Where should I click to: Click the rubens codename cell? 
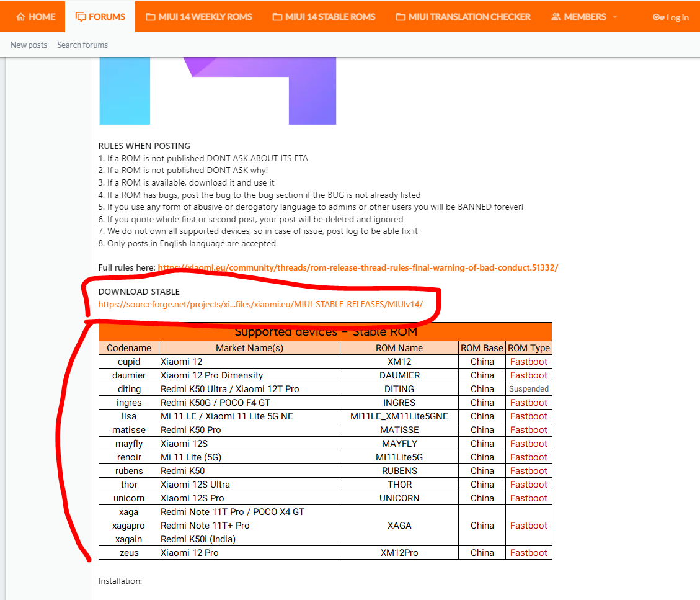(129, 471)
